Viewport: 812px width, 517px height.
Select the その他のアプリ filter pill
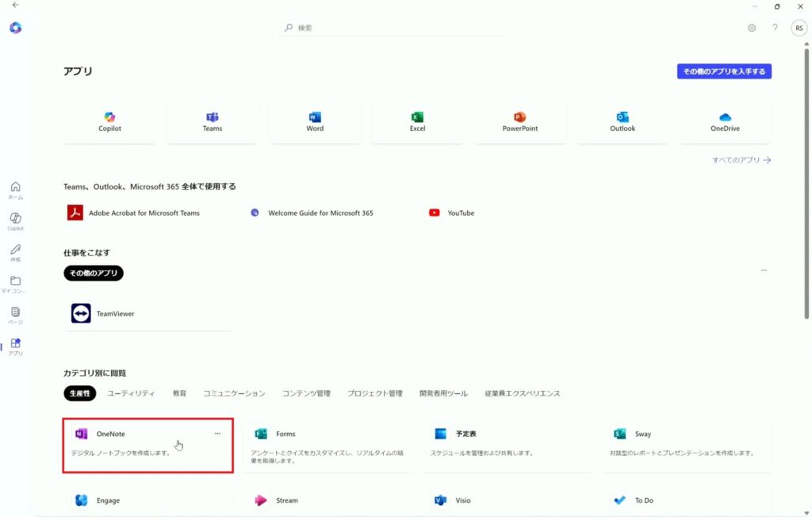[94, 273]
